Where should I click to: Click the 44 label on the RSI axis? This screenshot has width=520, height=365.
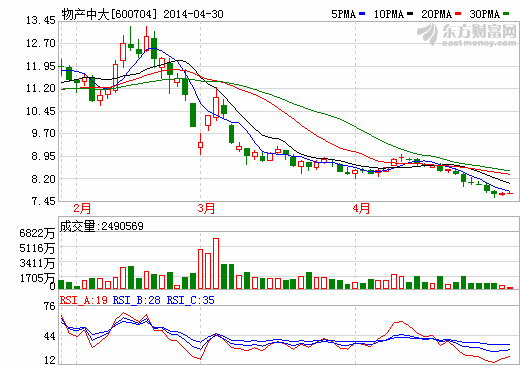tap(50, 336)
